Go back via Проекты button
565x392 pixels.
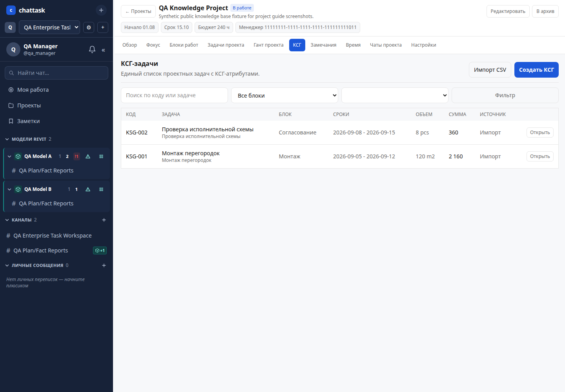click(138, 11)
